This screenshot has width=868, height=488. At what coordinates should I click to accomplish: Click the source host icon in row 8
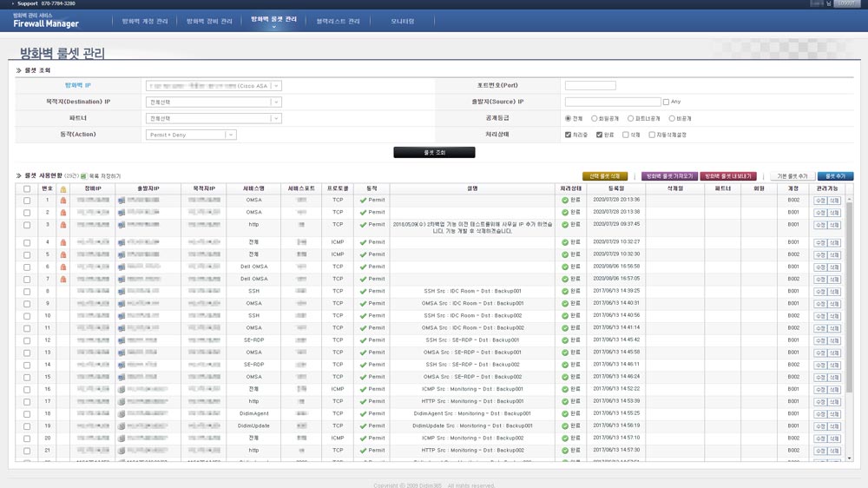tap(122, 292)
